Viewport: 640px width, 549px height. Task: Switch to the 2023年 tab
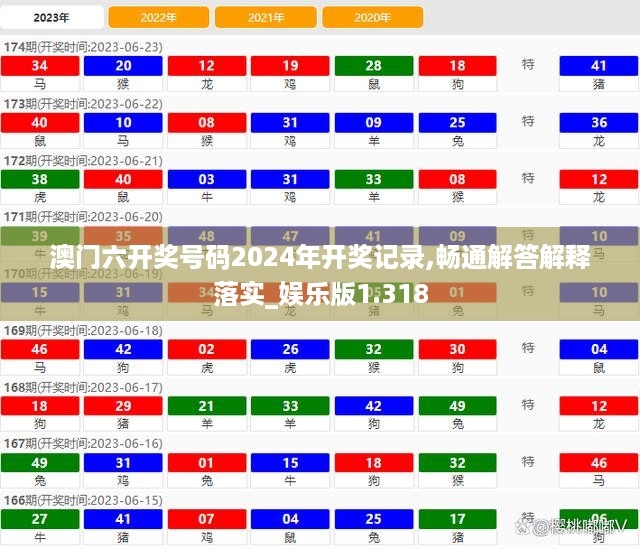click(52, 17)
